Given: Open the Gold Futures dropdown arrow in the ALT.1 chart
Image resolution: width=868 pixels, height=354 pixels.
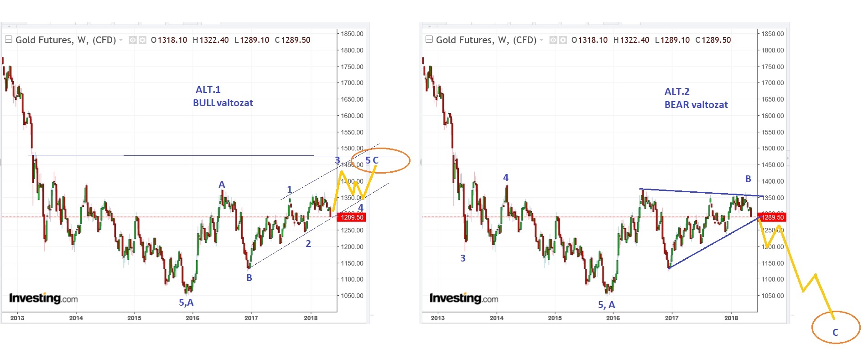Looking at the screenshot, I should click(x=121, y=40).
